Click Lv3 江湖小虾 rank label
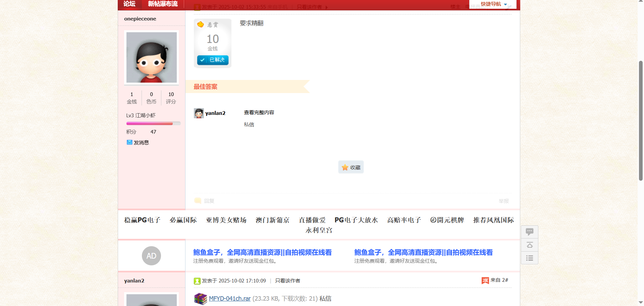This screenshot has width=644, height=306. click(x=141, y=116)
